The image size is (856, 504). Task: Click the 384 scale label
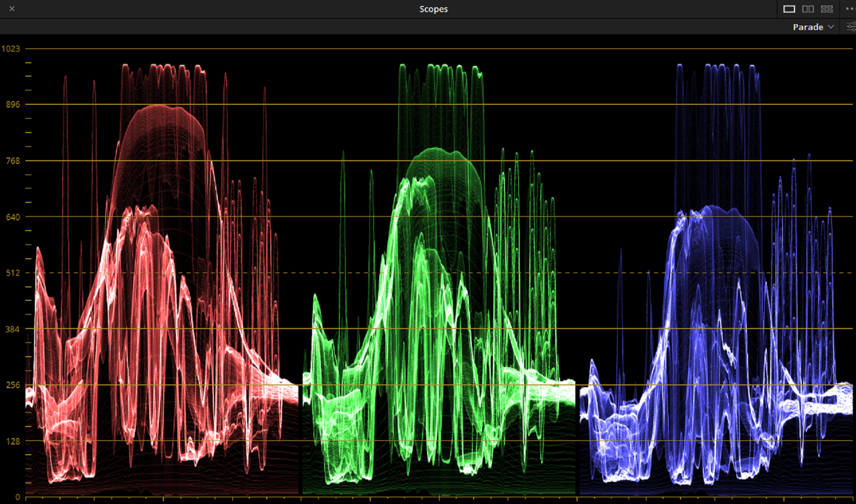(13, 329)
